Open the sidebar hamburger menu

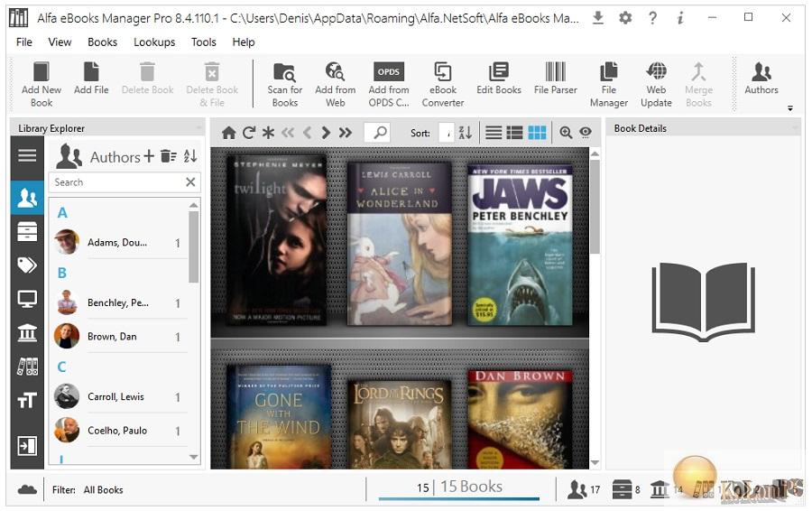pyautogui.click(x=27, y=155)
